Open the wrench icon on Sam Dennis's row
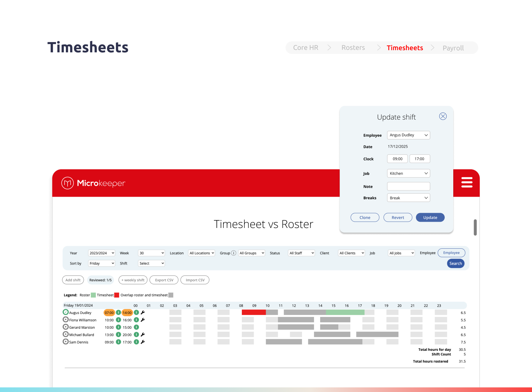 coord(142,342)
